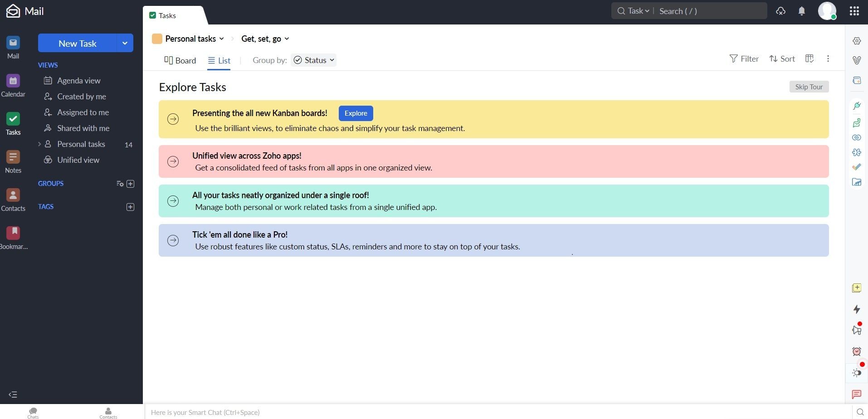Open the apps grid launcher
Screen dimensions: 868x419
(x=854, y=11)
